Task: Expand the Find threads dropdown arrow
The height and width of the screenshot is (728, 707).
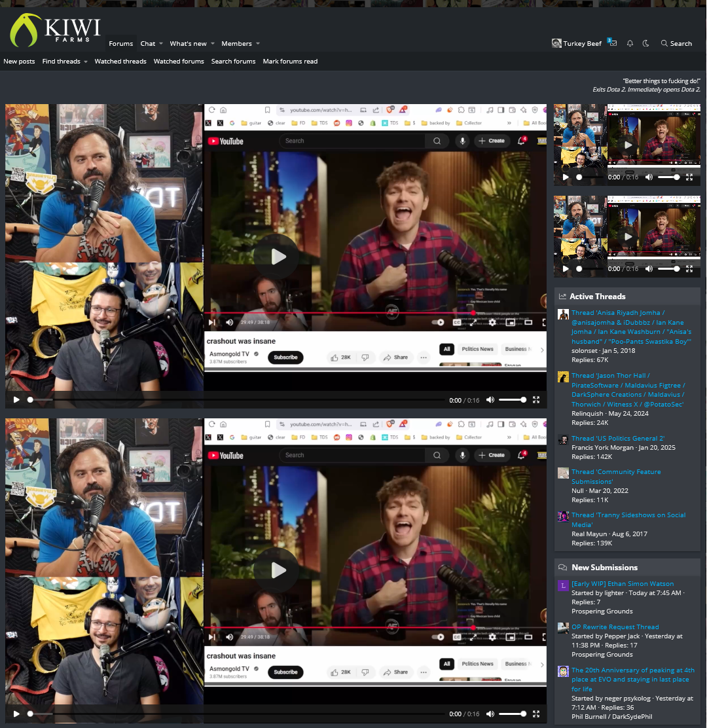Action: [86, 62]
